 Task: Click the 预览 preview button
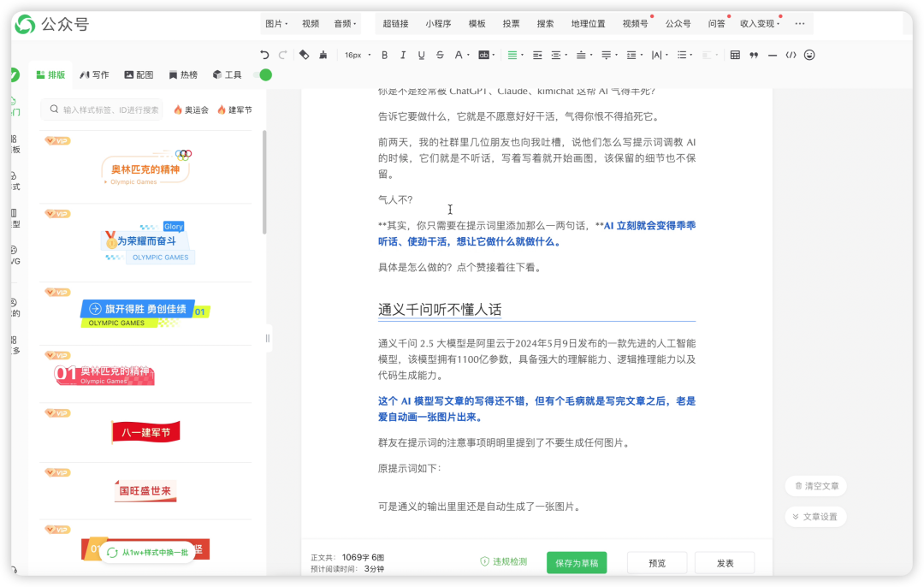(657, 563)
